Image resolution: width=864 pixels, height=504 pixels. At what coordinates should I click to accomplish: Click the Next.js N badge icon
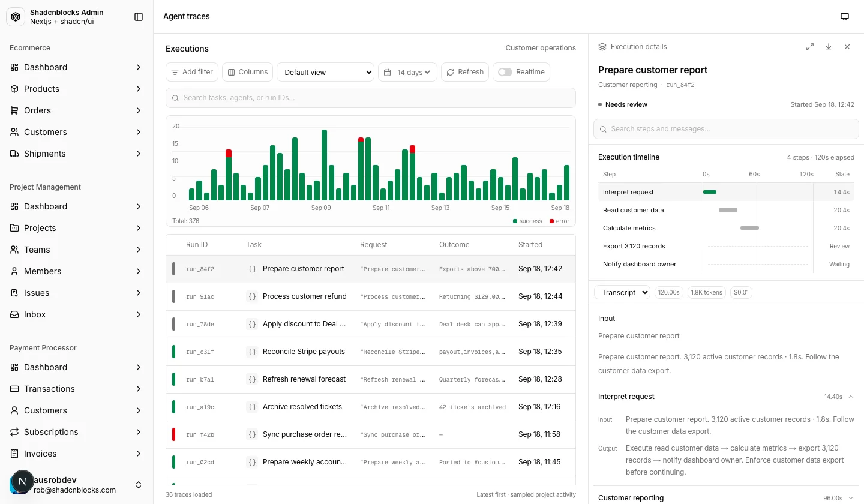(x=23, y=481)
